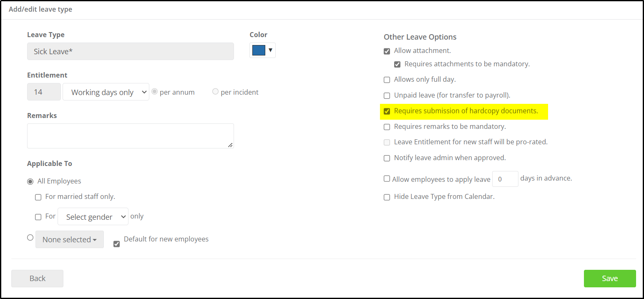Click the Applicable To label
This screenshot has width=644, height=299.
[x=50, y=163]
